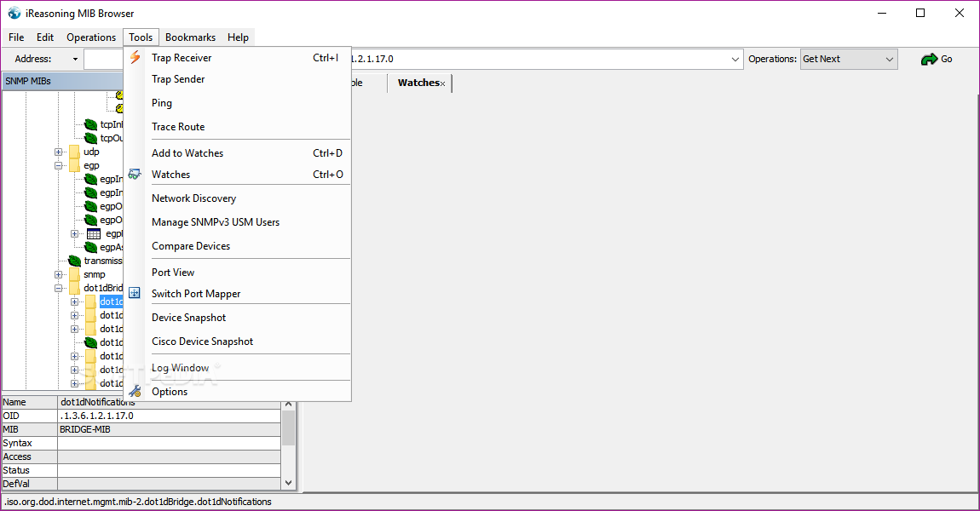Screen dimensions: 980x511
Task: Click the .1.3.6.1.2.1.17.0 OID value cell
Action: click(169, 416)
